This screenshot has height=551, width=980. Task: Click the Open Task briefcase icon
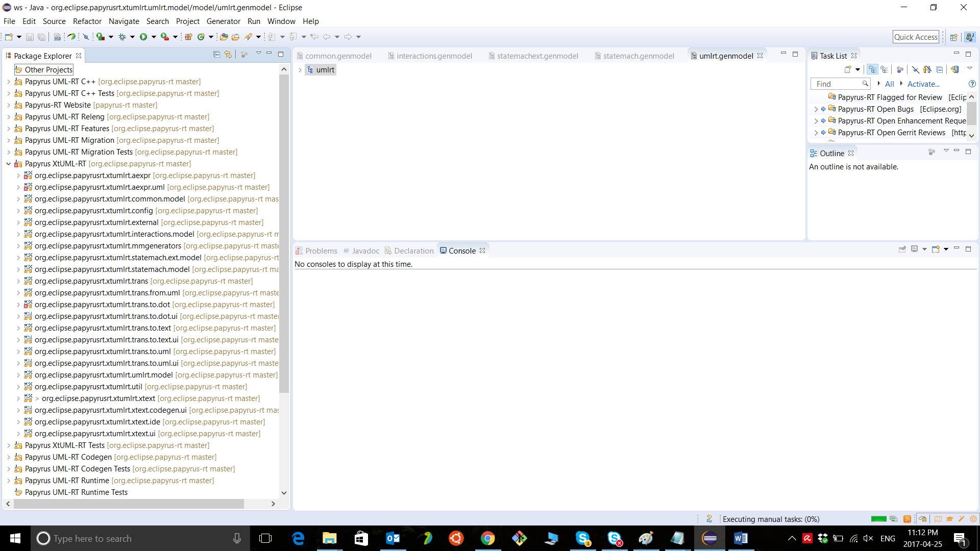click(235, 37)
